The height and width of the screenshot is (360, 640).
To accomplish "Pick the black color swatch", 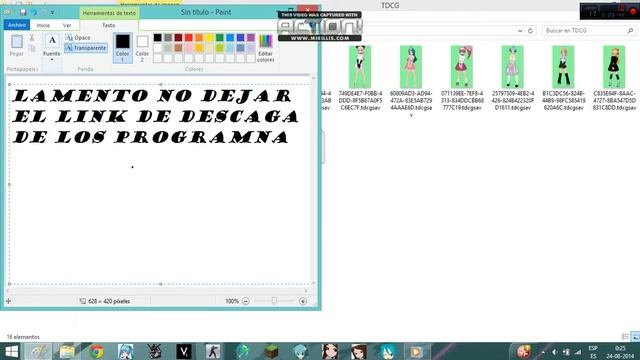I will [158, 38].
